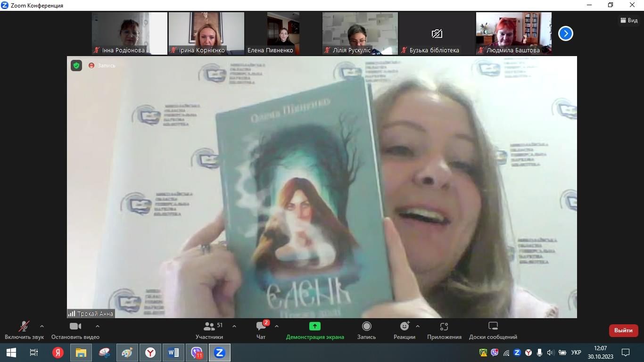Open clock and calendar showing 12:07
644x362 pixels.
pos(601,353)
